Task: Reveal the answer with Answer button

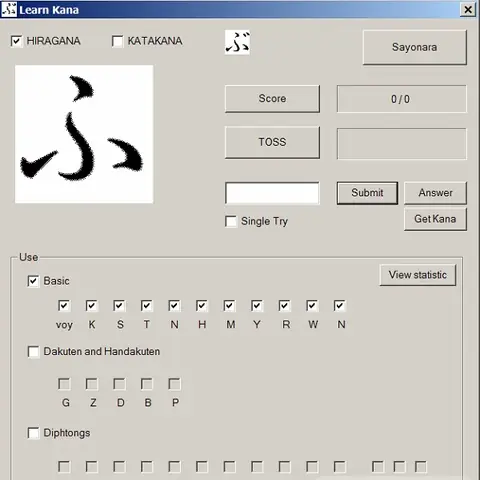Action: click(435, 193)
